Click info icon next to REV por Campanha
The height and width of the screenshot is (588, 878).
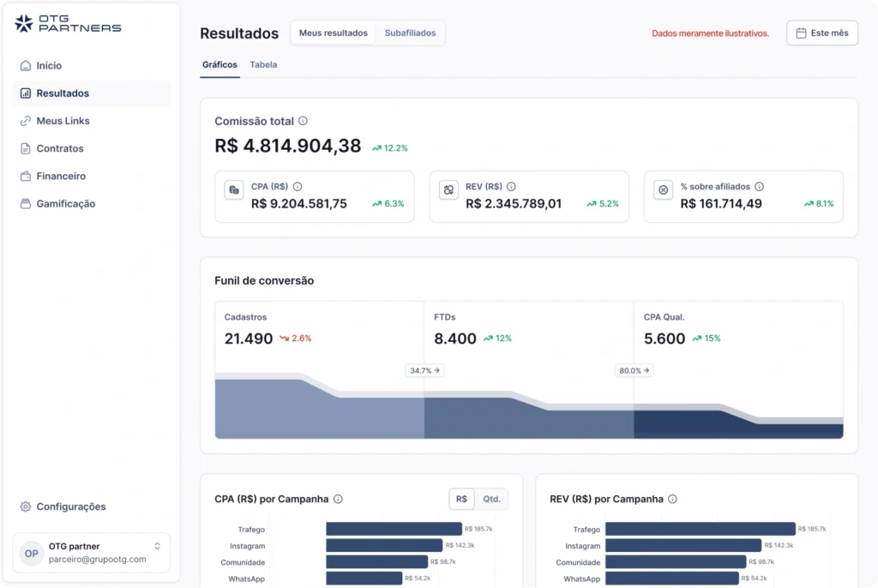pyautogui.click(x=673, y=499)
